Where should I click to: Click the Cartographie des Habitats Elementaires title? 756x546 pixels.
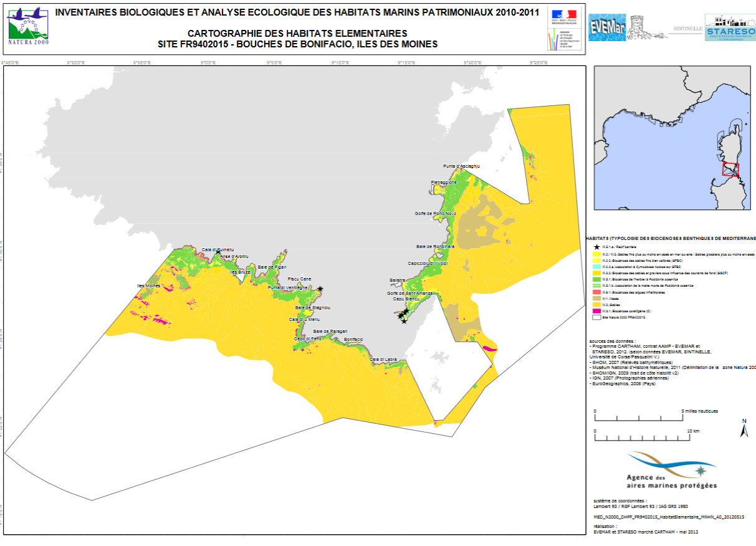pyautogui.click(x=298, y=34)
